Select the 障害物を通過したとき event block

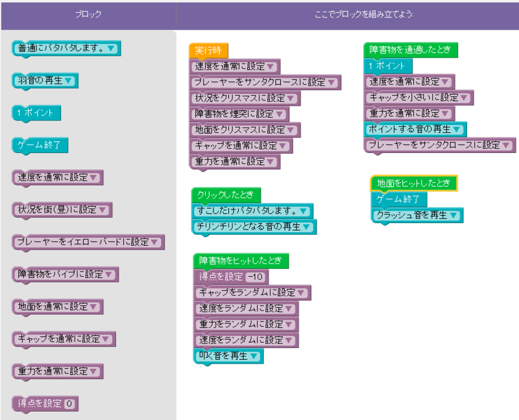point(411,50)
